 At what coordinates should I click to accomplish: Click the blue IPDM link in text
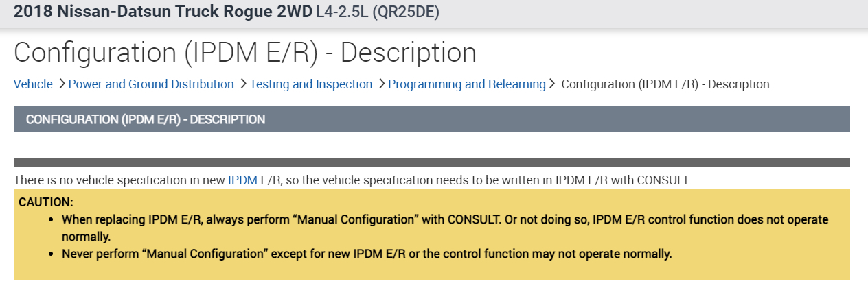[242, 180]
